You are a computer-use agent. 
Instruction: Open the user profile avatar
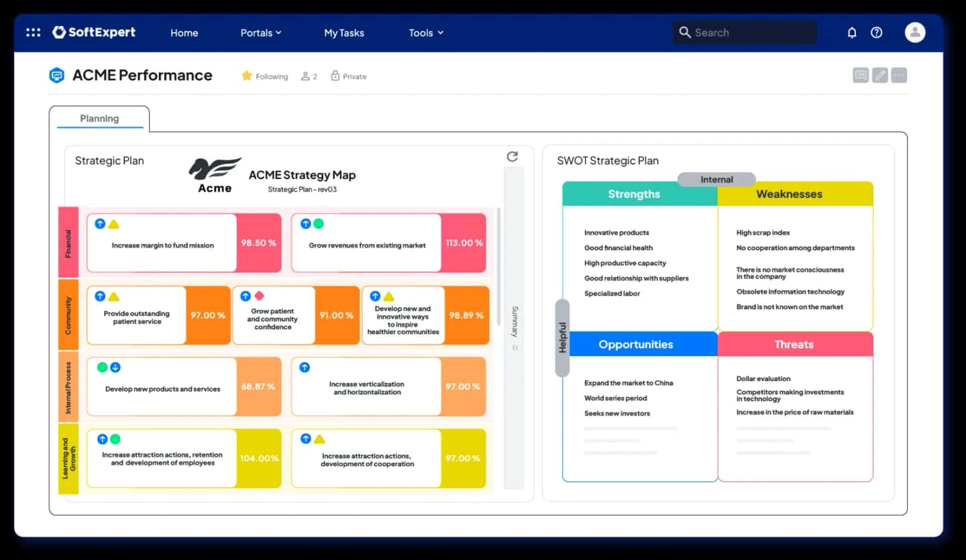pos(915,32)
